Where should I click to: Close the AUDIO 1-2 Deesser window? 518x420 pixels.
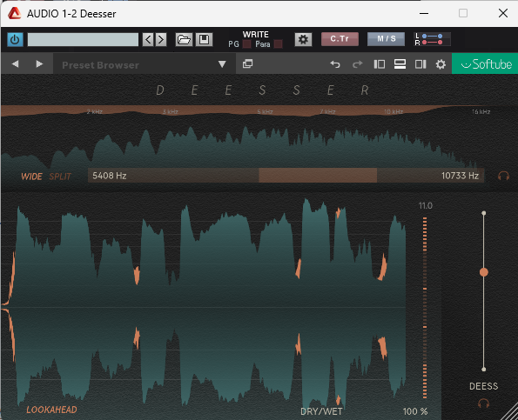point(503,13)
